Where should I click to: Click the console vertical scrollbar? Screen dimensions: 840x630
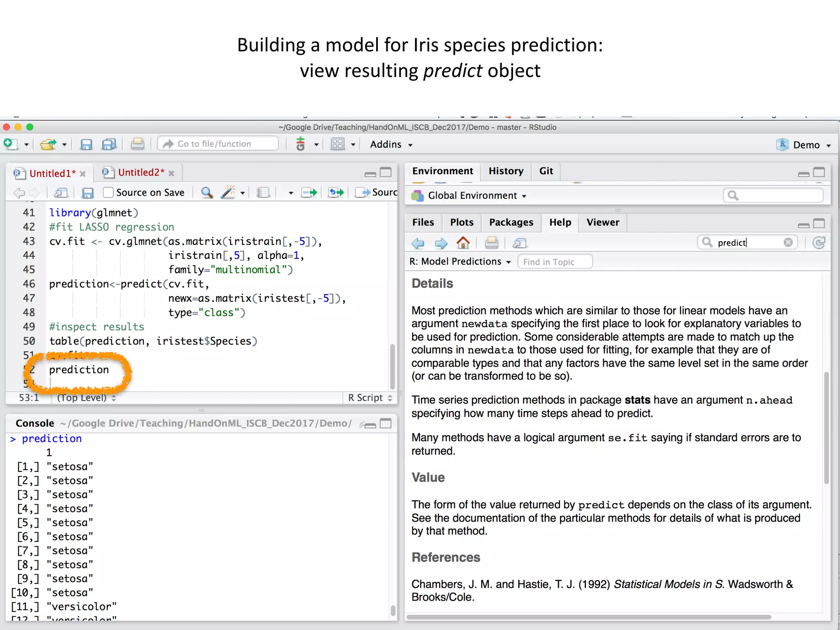pos(393,611)
